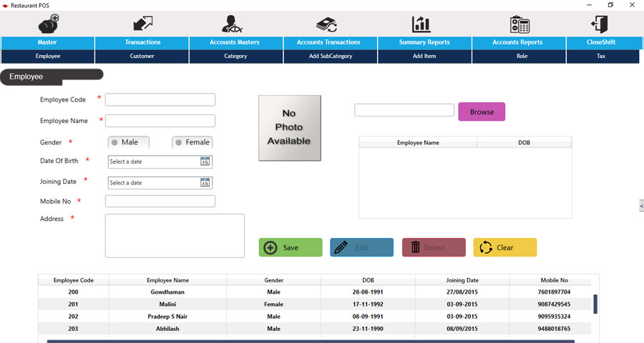
Task: Focus the Employee Code text field
Action: tap(160, 100)
